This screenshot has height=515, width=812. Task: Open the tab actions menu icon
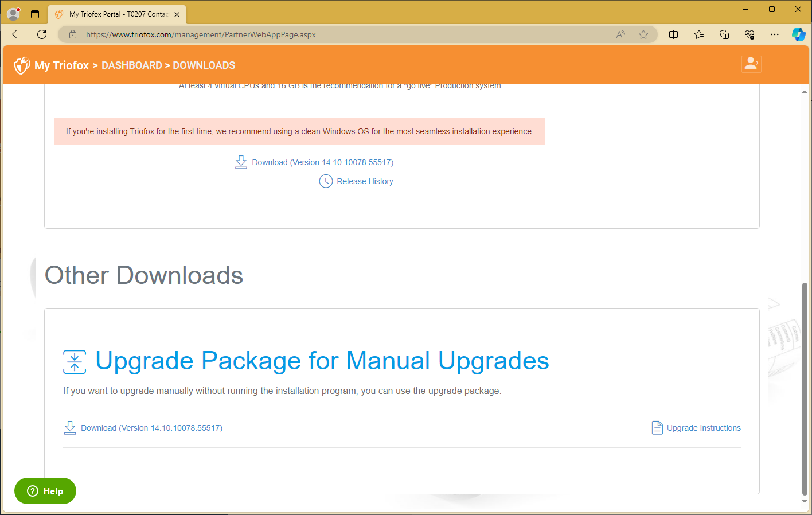pyautogui.click(x=35, y=14)
